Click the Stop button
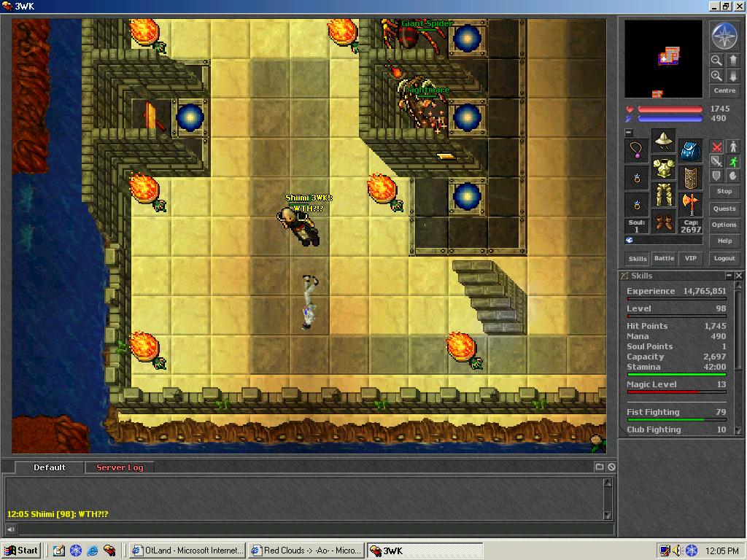 tap(724, 191)
